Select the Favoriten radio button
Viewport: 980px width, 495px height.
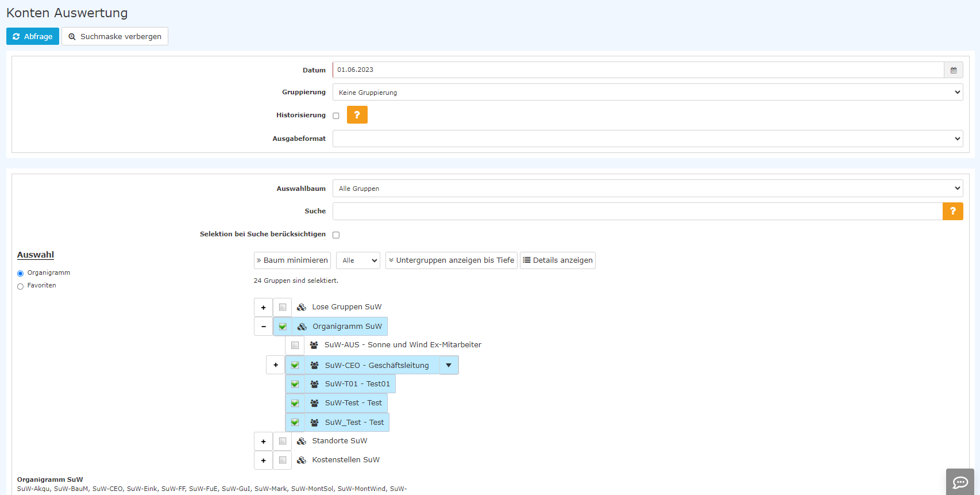click(21, 286)
